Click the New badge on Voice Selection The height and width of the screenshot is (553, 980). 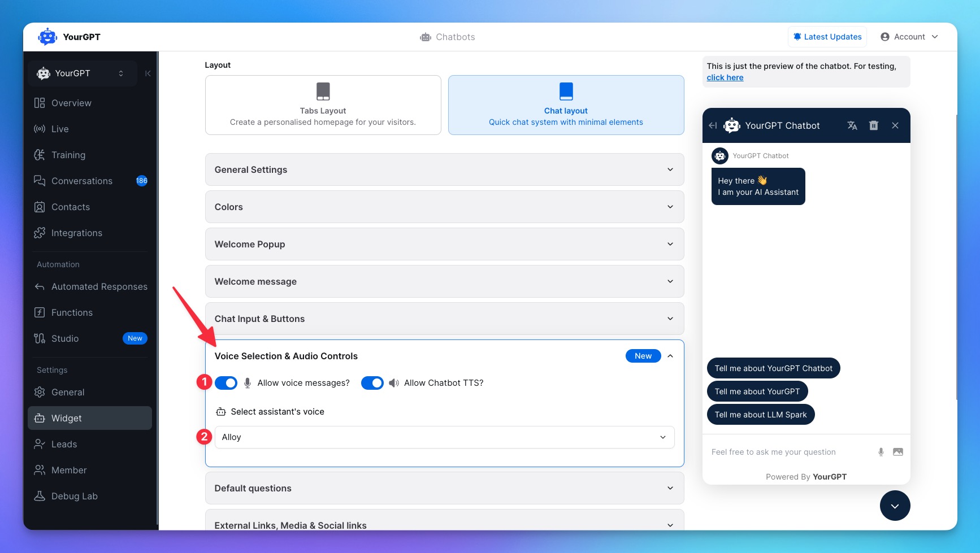point(643,356)
